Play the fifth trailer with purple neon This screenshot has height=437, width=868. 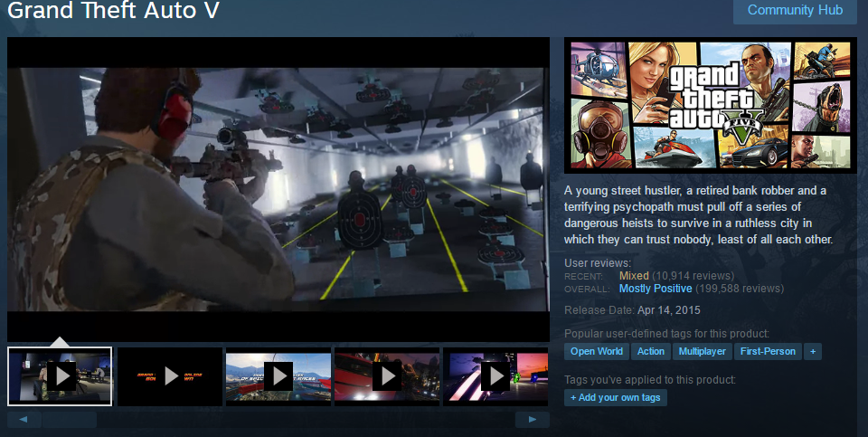495,376
